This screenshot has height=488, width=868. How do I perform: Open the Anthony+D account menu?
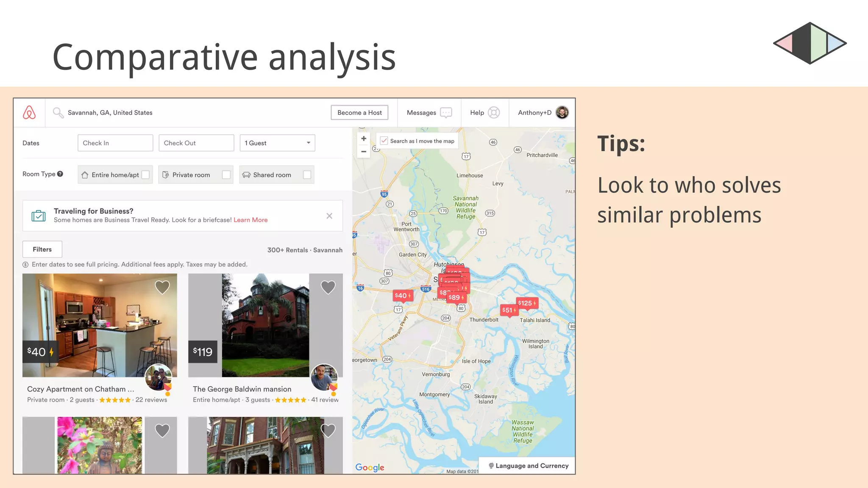pos(542,113)
